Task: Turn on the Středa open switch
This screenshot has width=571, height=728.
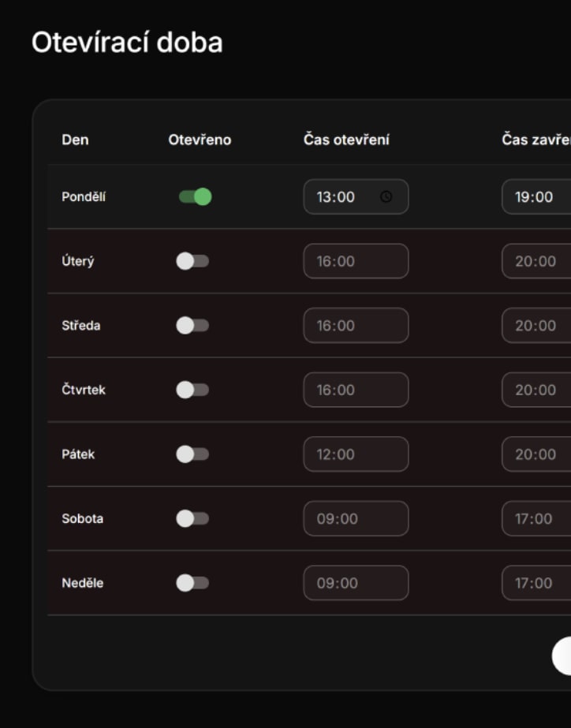Action: [x=192, y=325]
